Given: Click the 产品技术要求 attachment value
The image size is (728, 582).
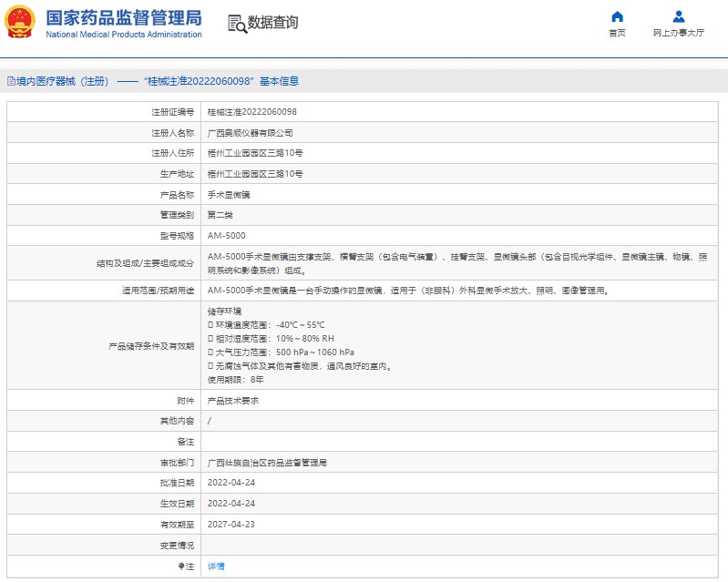Looking at the screenshot, I should 233,400.
